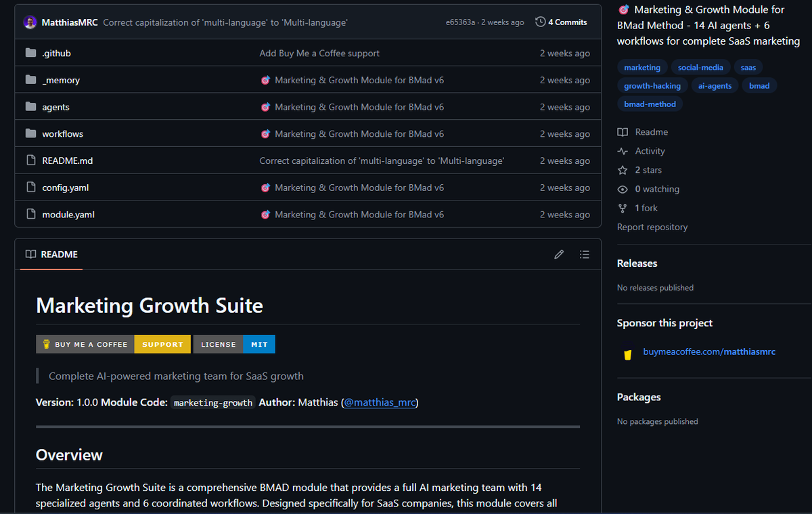
Task: Click the agents folder icon
Action: [30, 107]
